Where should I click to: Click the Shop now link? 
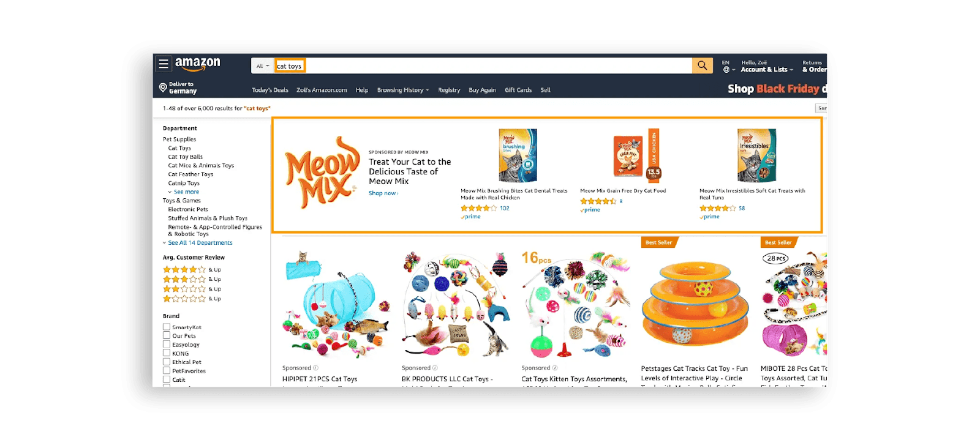tap(383, 193)
